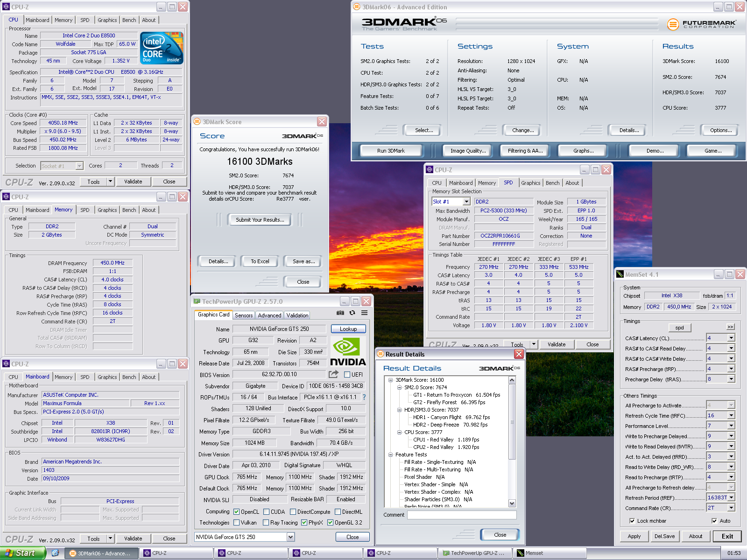Click the Run 3DMark button
This screenshot has height=560, width=747.
tap(391, 151)
